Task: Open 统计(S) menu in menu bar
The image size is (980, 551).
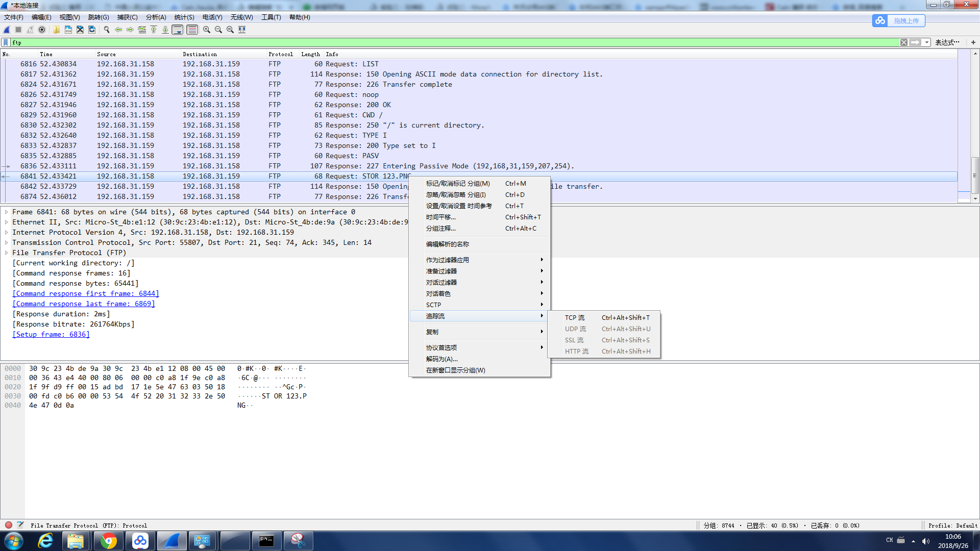Action: 184,17
